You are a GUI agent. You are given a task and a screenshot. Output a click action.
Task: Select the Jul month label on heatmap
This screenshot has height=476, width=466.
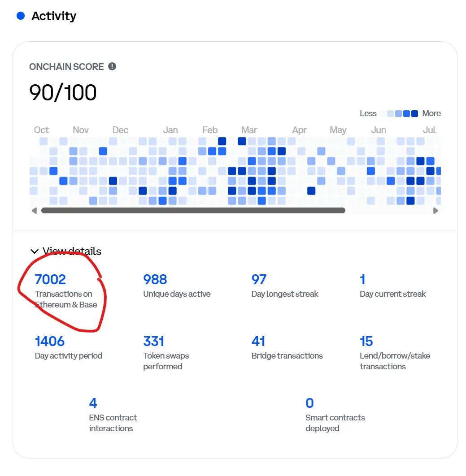point(429,130)
